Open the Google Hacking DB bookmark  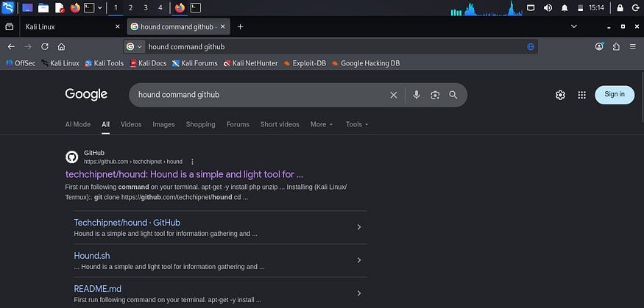[366, 63]
